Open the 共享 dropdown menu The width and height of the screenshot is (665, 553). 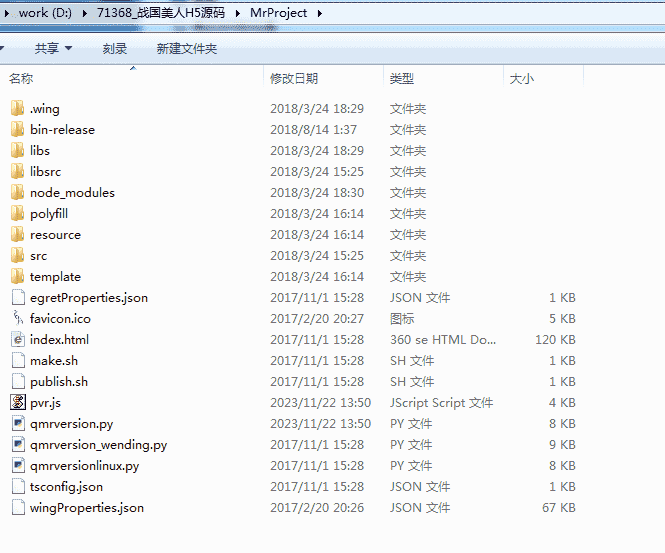53,48
